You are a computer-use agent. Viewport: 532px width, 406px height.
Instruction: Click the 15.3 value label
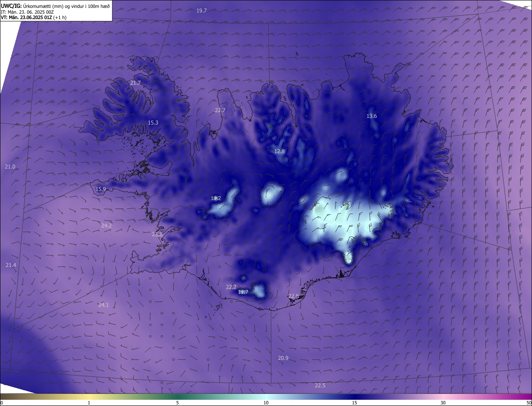[153, 122]
